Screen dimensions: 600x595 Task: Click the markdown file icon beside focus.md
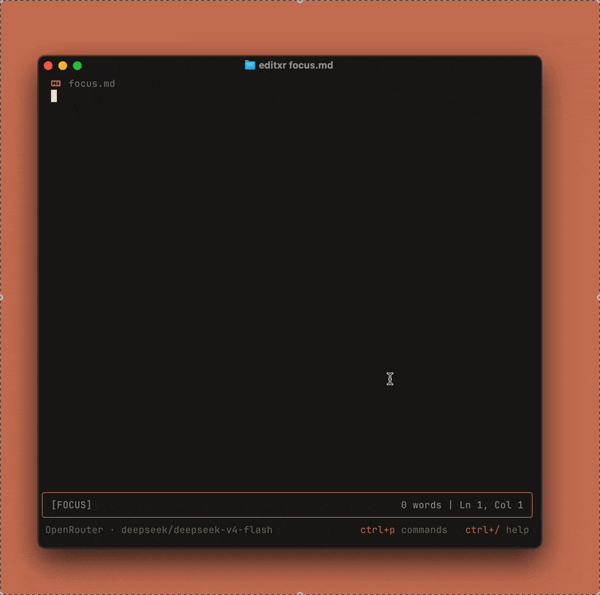[x=56, y=83]
